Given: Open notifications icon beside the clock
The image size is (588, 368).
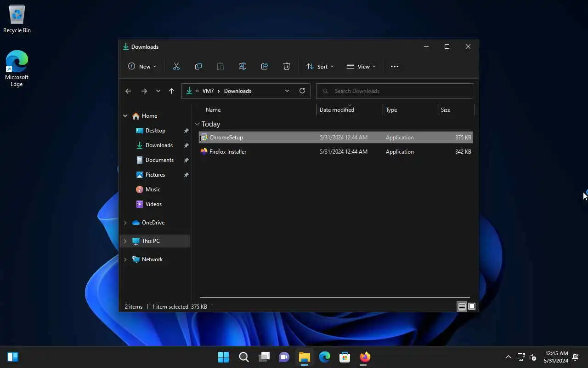Looking at the screenshot, I should (576, 357).
